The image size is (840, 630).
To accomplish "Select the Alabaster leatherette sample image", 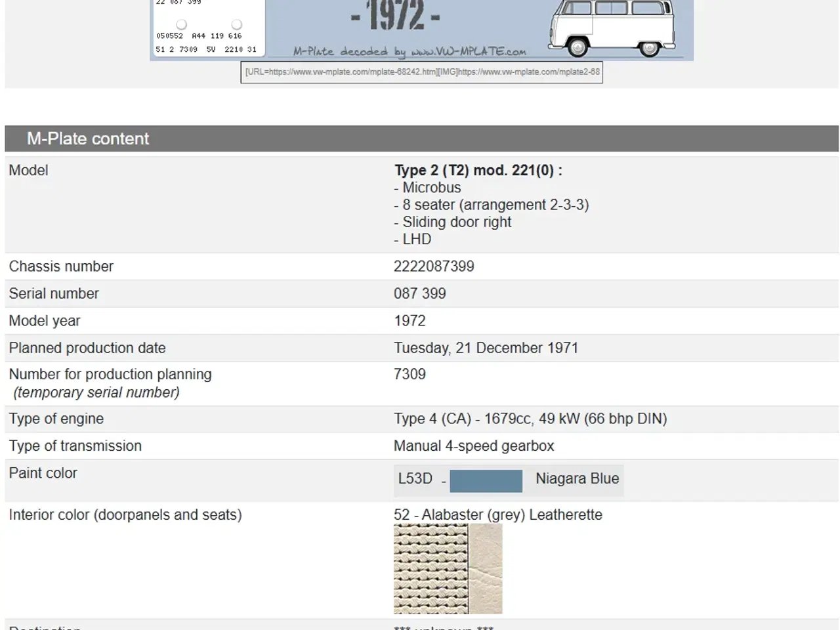I will pyautogui.click(x=448, y=568).
